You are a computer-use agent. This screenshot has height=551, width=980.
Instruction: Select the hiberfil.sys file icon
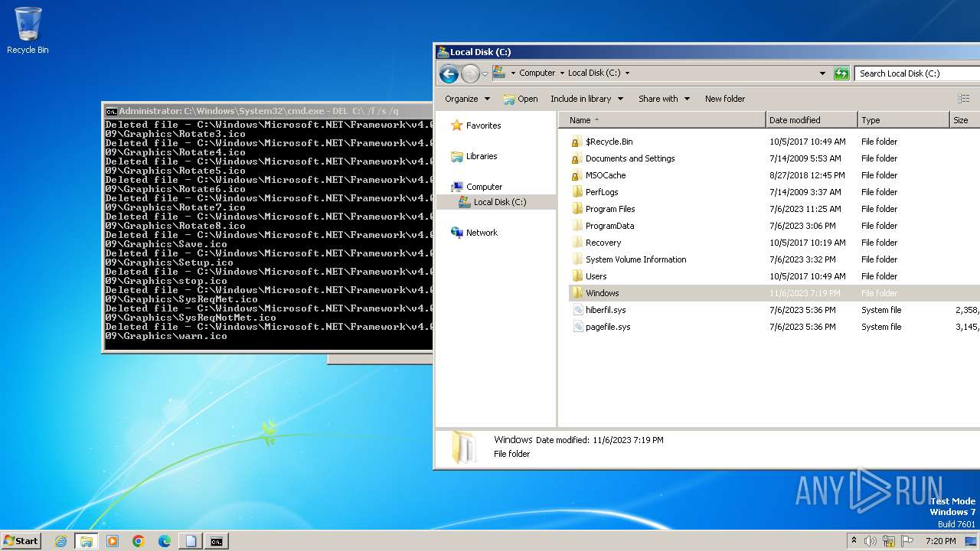[x=578, y=310]
